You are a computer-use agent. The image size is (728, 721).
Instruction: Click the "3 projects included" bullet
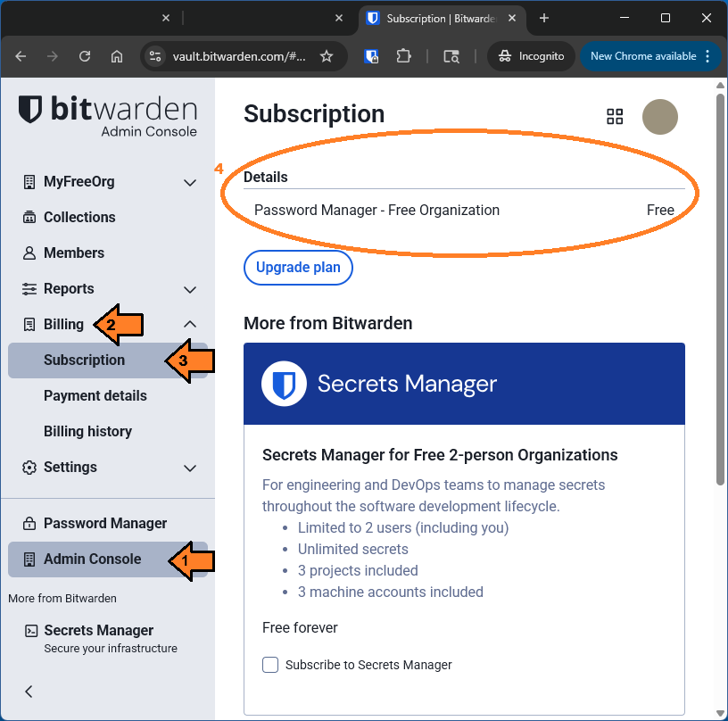tap(358, 570)
